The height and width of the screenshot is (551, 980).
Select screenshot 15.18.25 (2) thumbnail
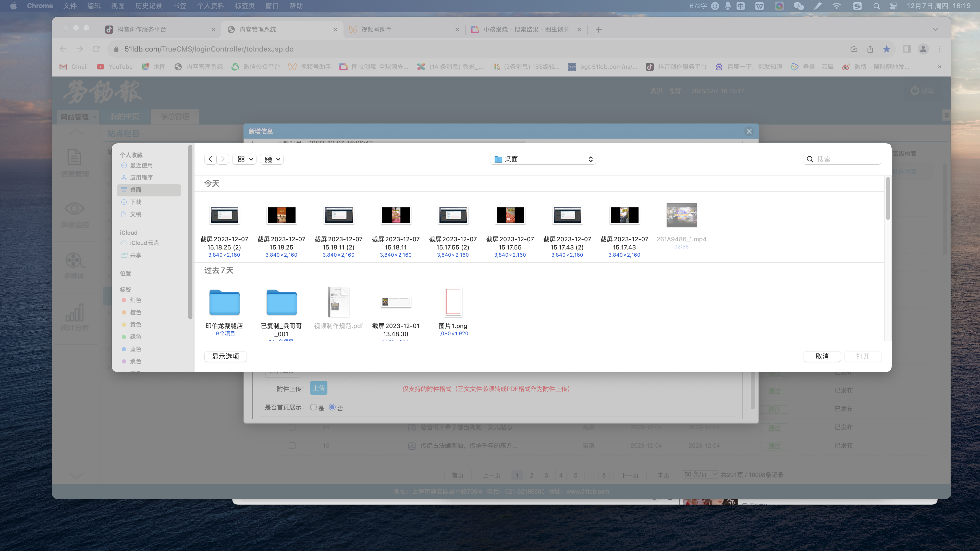point(225,215)
